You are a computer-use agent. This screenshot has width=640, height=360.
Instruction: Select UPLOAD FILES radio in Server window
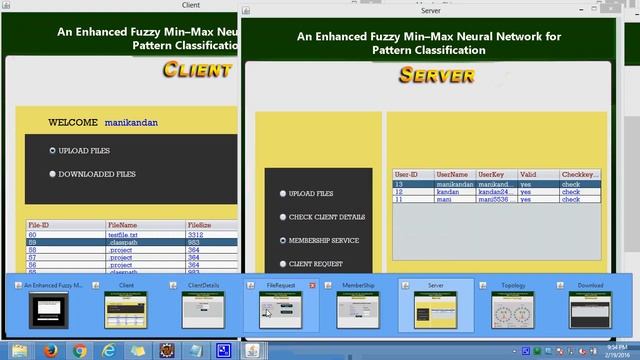point(283,193)
